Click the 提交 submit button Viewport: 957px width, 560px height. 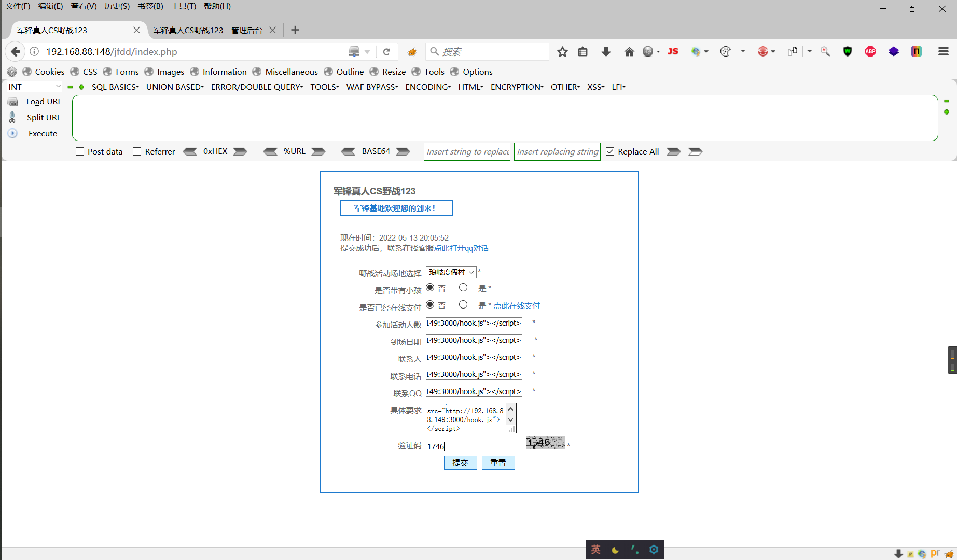point(460,463)
